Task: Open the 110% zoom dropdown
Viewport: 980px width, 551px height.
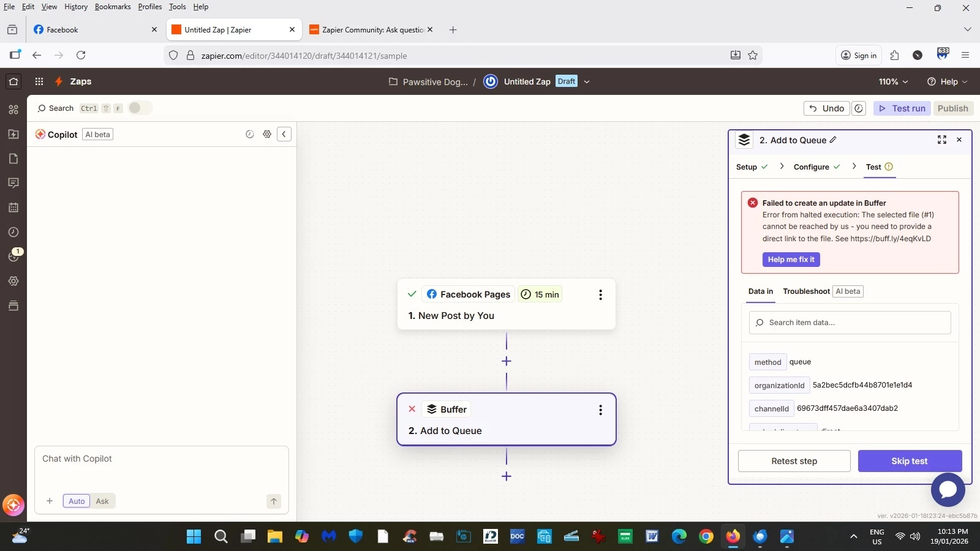Action: pos(893,81)
